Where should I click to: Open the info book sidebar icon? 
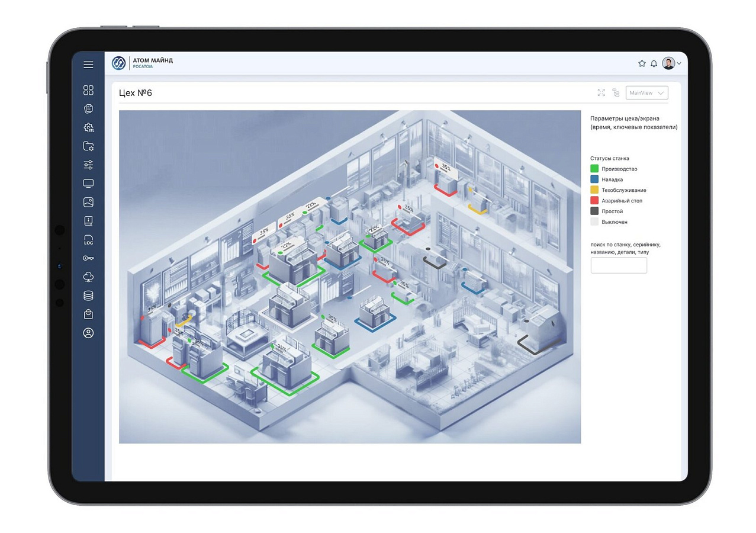coord(88,221)
